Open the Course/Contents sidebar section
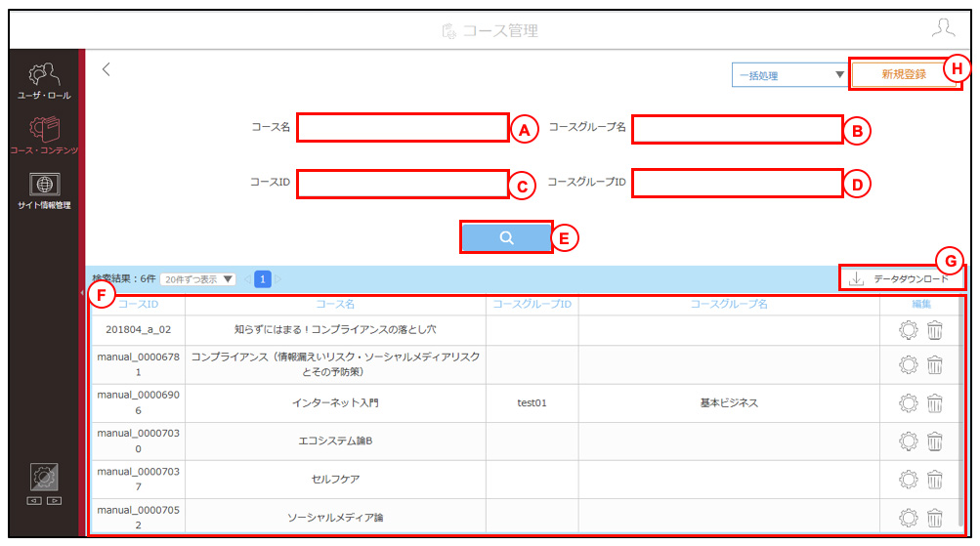This screenshot has height=546, width=980. [x=44, y=136]
